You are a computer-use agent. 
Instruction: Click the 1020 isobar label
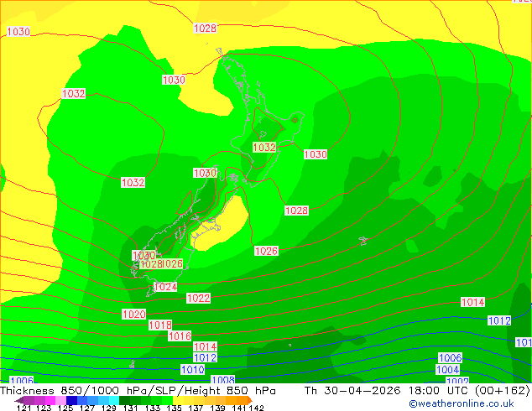click(x=134, y=314)
